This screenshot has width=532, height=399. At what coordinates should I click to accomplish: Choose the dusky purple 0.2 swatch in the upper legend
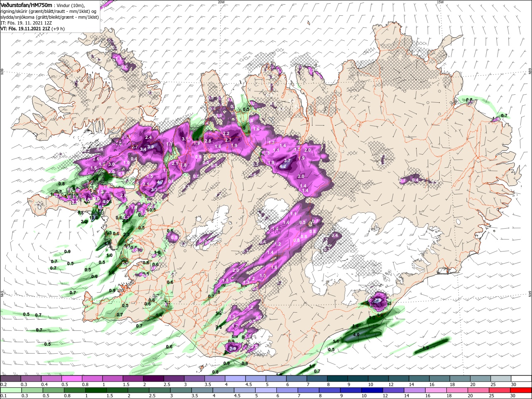click(10, 379)
